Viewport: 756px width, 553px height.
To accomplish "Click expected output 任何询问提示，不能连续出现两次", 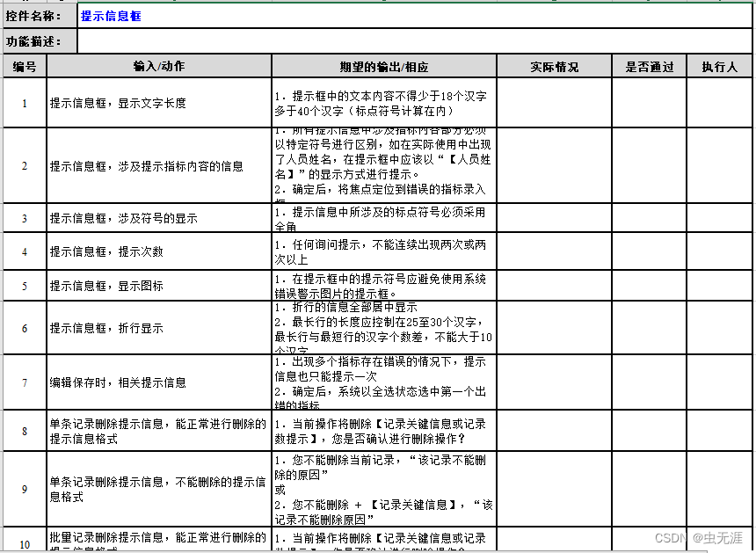I will [384, 251].
